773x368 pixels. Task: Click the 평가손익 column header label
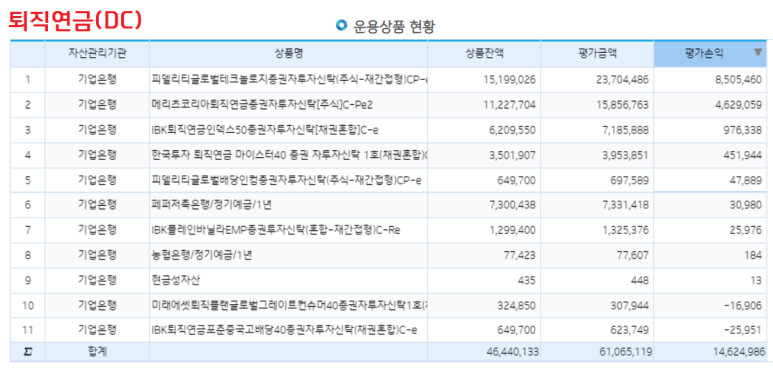coord(704,54)
